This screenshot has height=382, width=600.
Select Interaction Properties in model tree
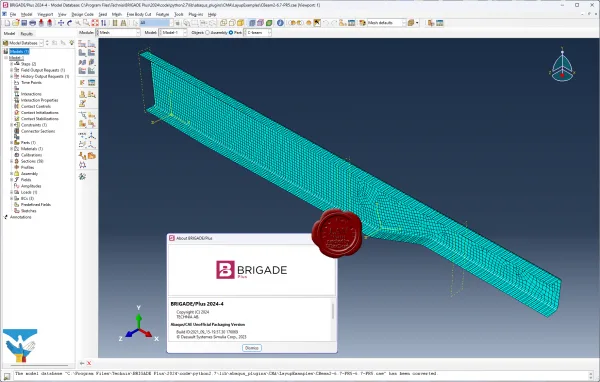click(x=39, y=100)
